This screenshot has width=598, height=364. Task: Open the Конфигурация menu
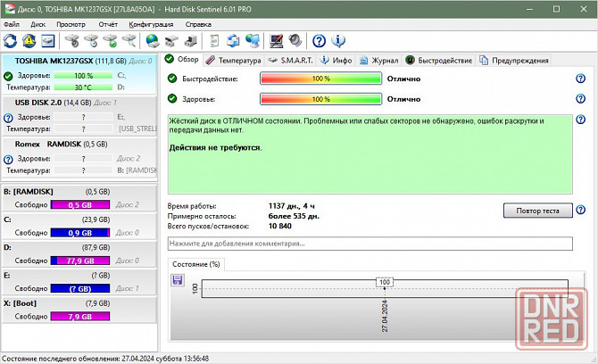click(151, 24)
